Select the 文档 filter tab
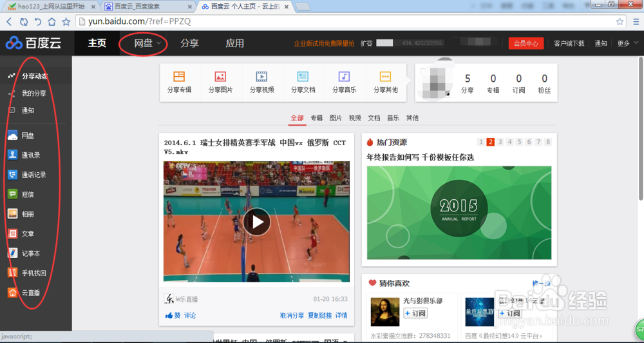Viewport: 644px width, 343px height. click(374, 118)
